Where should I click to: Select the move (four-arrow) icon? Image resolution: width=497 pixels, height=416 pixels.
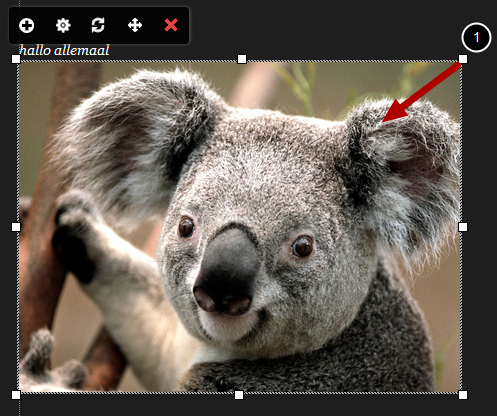click(x=135, y=25)
